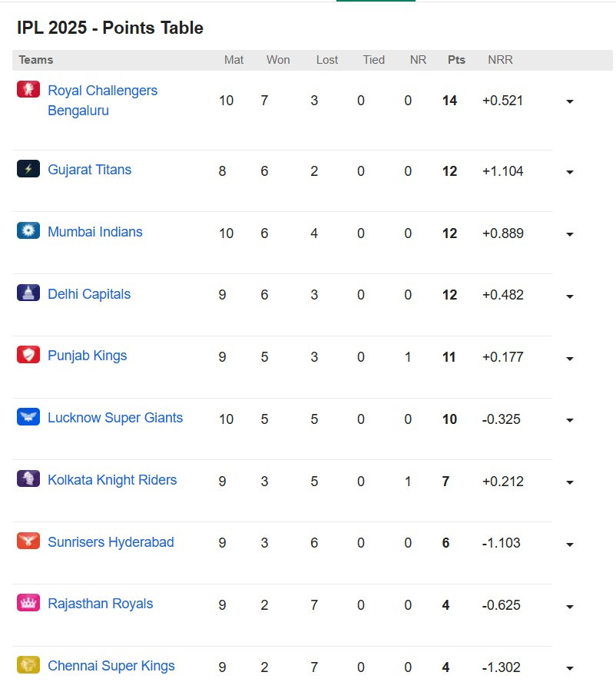This screenshot has width=616, height=682.
Task: Expand the Mumbai Indians row arrow
Action: 570,234
